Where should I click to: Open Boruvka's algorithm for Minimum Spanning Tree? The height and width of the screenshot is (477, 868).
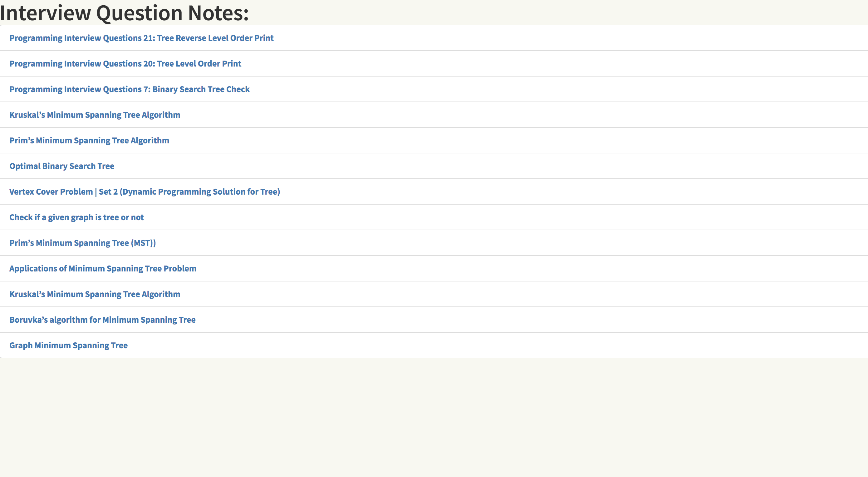pos(102,320)
